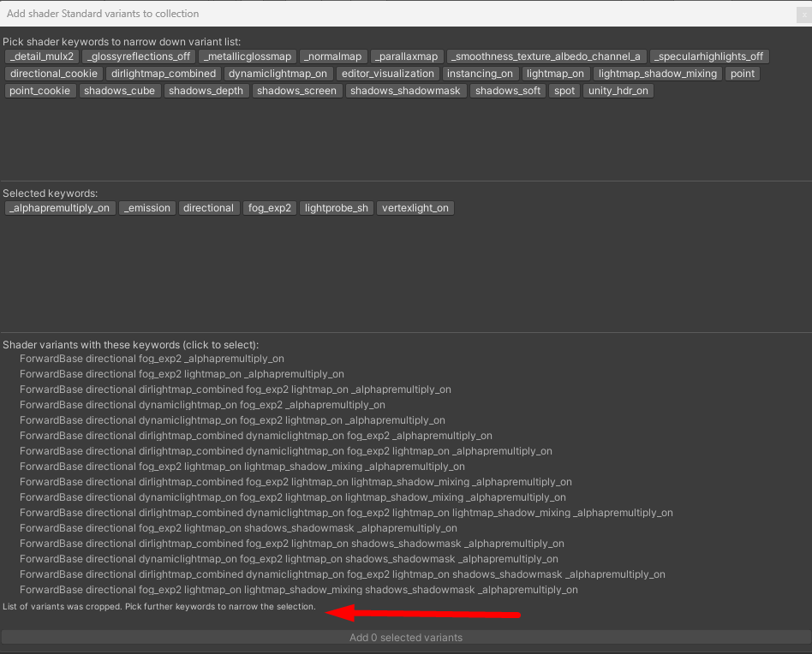Pick the shadows_screen keyword chip
This screenshot has width=812, height=654.
click(296, 91)
